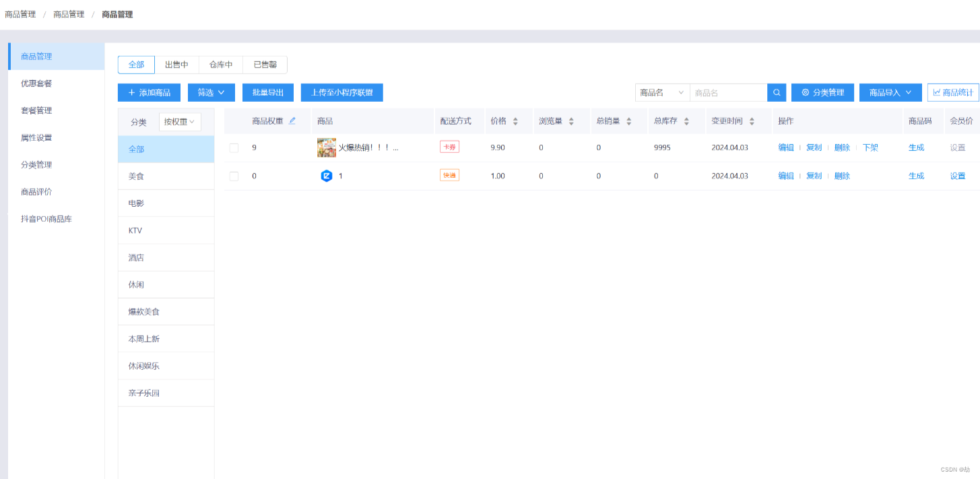980x479 pixels.
Task: Open 商品管理 in the left sidebar
Action: pos(57,57)
